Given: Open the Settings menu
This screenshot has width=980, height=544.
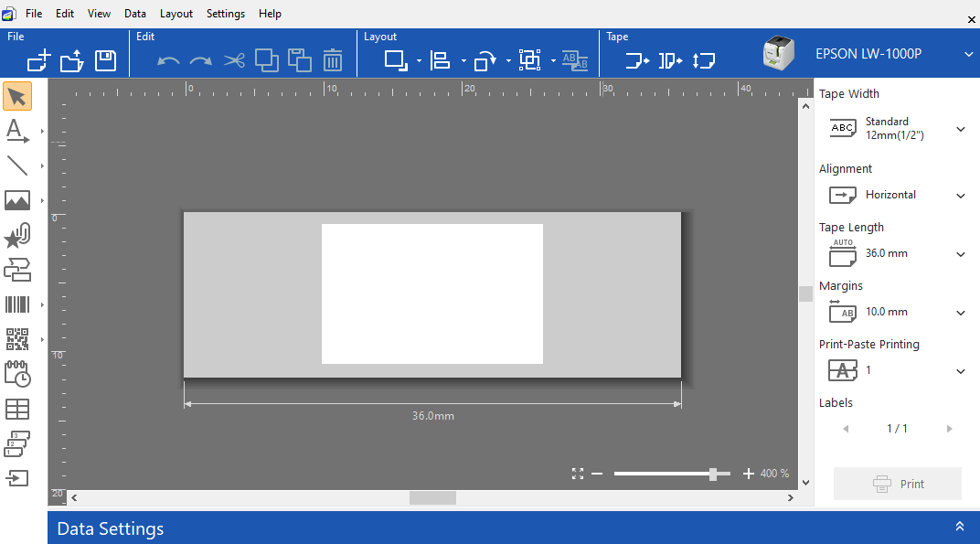Looking at the screenshot, I should pyautogui.click(x=226, y=14).
